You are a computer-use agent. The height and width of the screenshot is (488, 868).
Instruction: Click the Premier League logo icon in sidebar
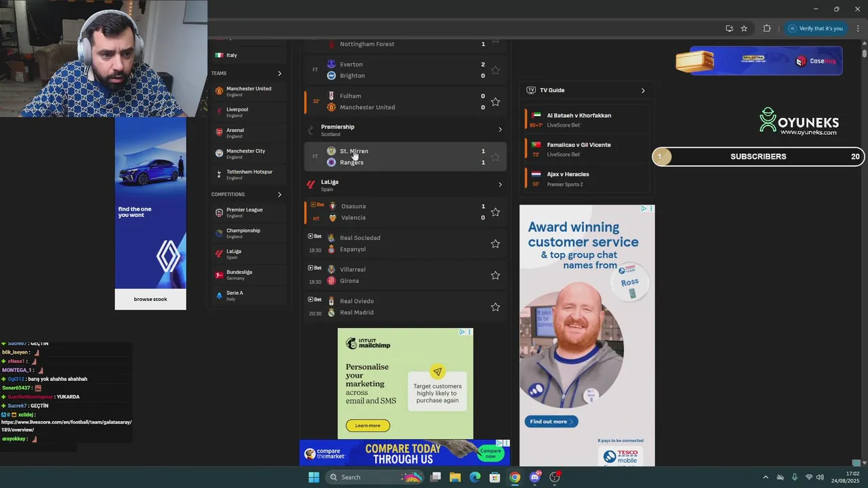click(x=219, y=213)
